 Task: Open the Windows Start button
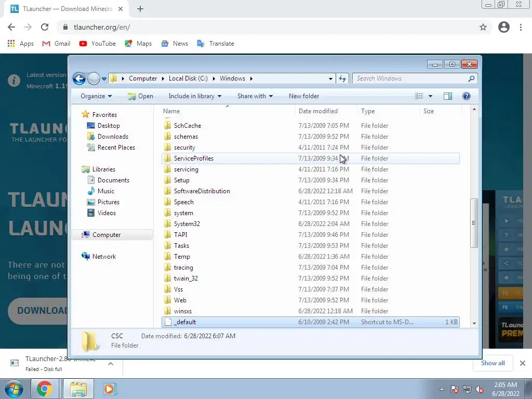(x=14, y=389)
